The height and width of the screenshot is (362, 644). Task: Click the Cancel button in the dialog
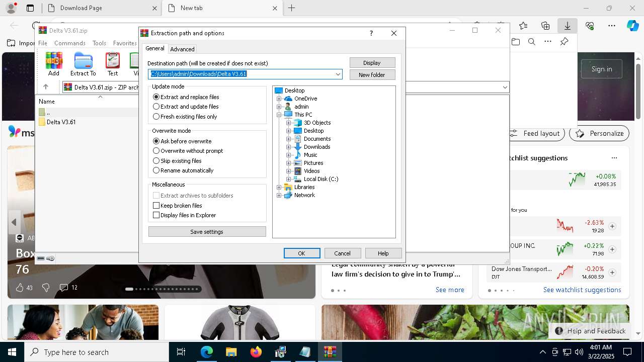click(342, 253)
